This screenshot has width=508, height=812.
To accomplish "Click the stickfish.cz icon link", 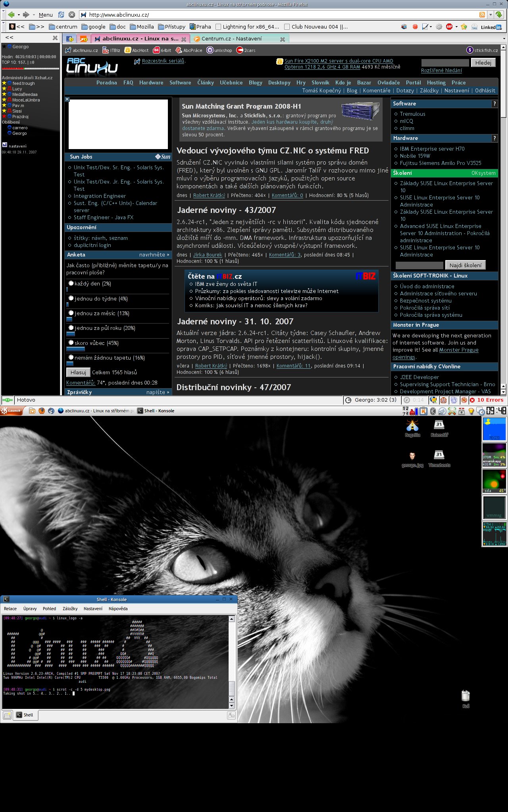I will pyautogui.click(x=482, y=50).
